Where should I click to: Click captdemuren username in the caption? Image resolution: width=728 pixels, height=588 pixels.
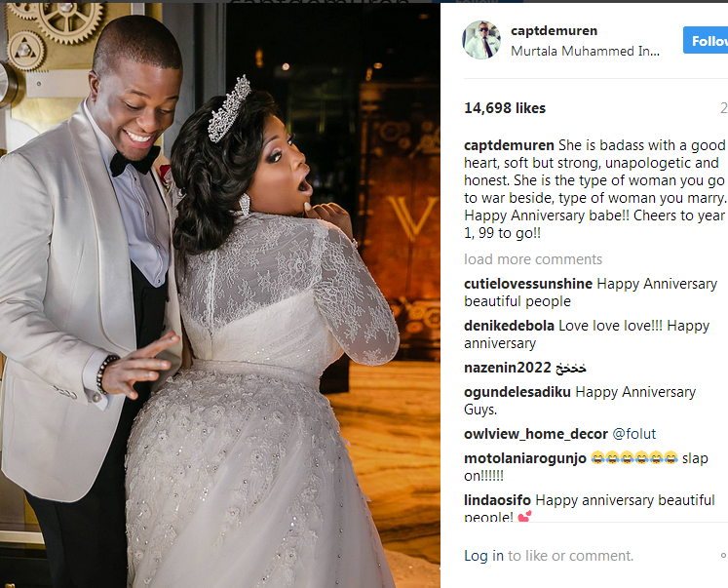510,145
